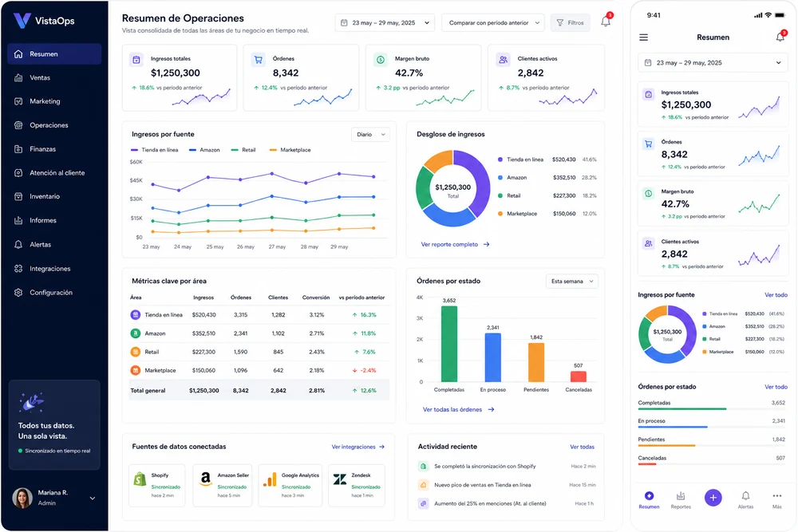Click Ver todas las órdenes link
This screenshot has width=798, height=532.
point(458,409)
